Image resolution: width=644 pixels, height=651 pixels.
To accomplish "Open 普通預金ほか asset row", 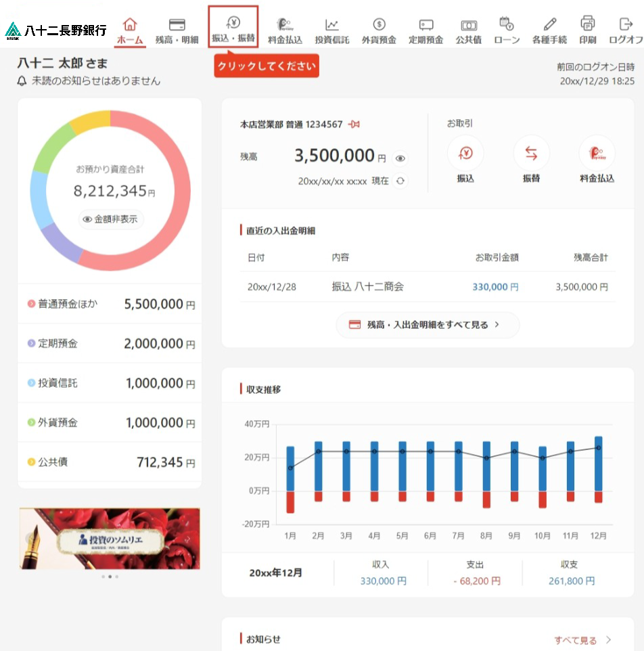I will tap(110, 304).
